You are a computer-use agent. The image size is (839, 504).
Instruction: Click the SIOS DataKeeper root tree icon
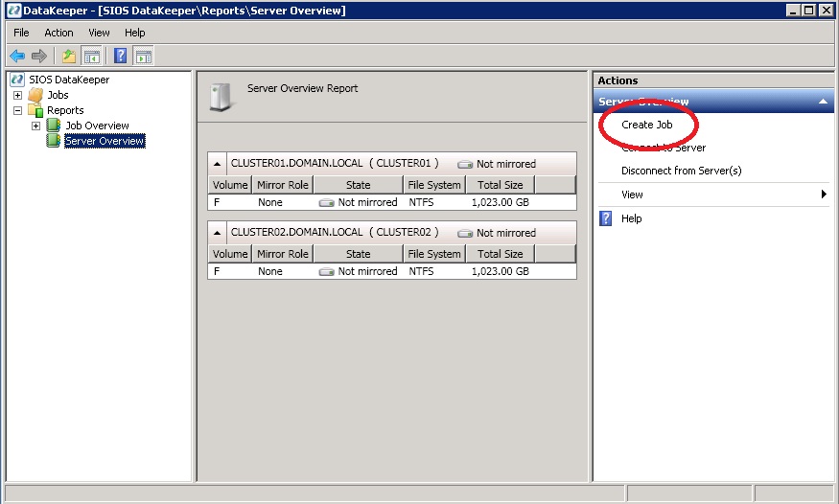pyautogui.click(x=17, y=80)
